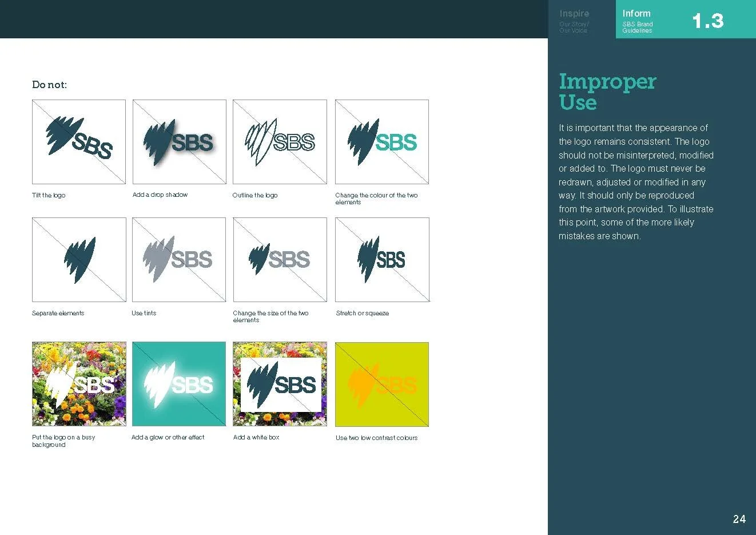Click the tilted SBS logo example
The width and height of the screenshot is (756, 535).
tap(79, 142)
